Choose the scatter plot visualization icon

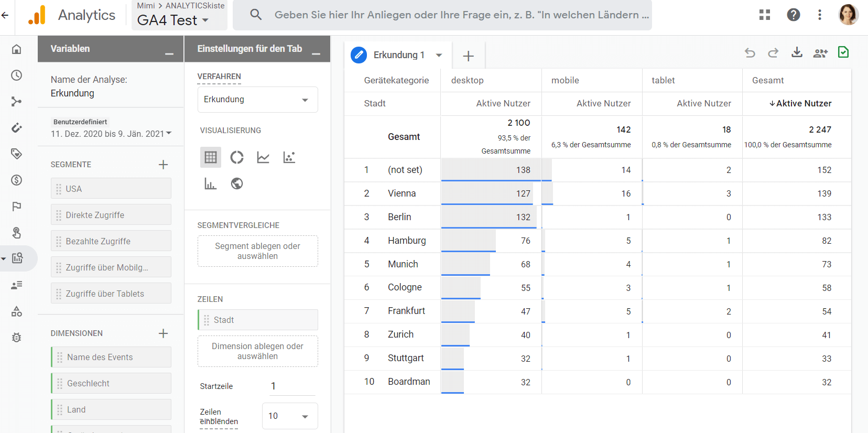coord(289,157)
